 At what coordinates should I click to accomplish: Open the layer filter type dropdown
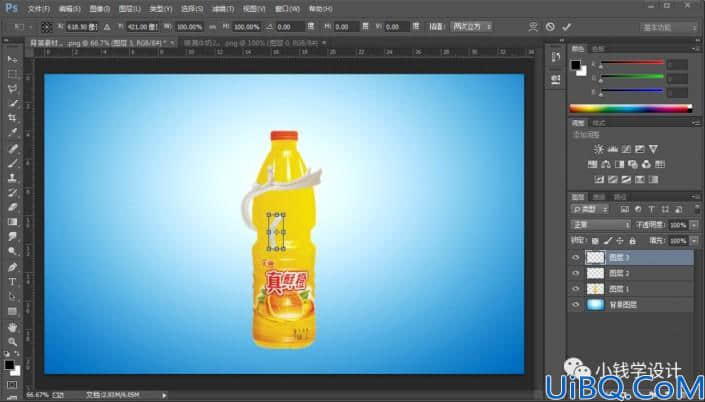pyautogui.click(x=589, y=209)
